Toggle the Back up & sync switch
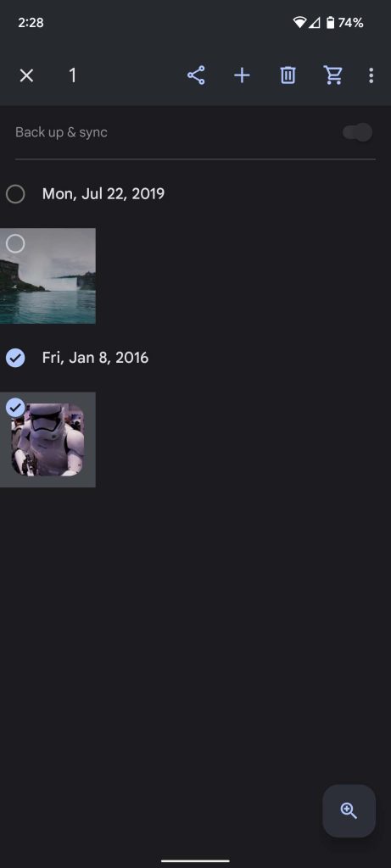Viewport: 391px width, 868px height. tap(357, 132)
